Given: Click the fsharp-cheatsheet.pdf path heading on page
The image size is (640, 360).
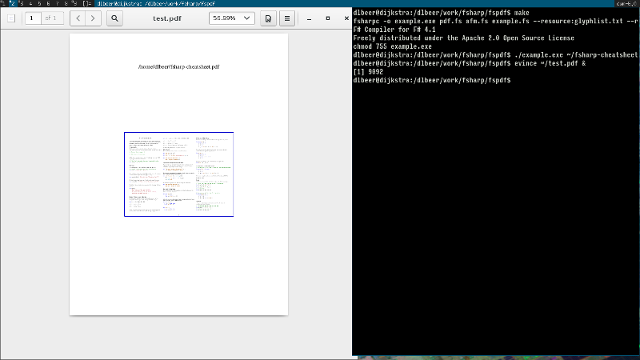Looking at the screenshot, I should [x=179, y=67].
